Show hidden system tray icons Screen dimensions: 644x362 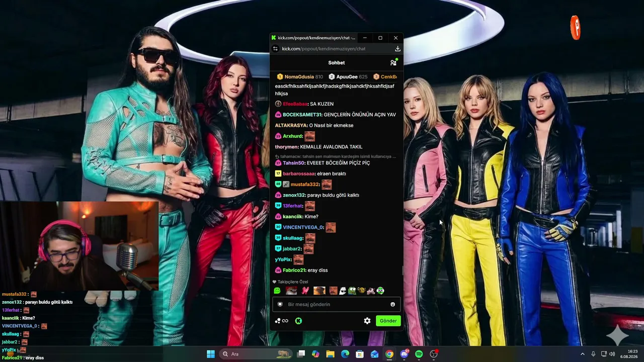pyautogui.click(x=583, y=354)
